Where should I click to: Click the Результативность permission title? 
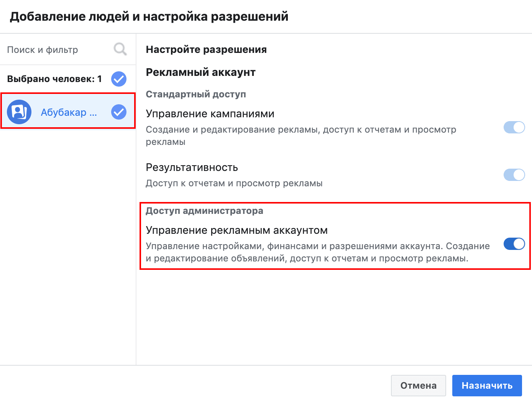[192, 168]
